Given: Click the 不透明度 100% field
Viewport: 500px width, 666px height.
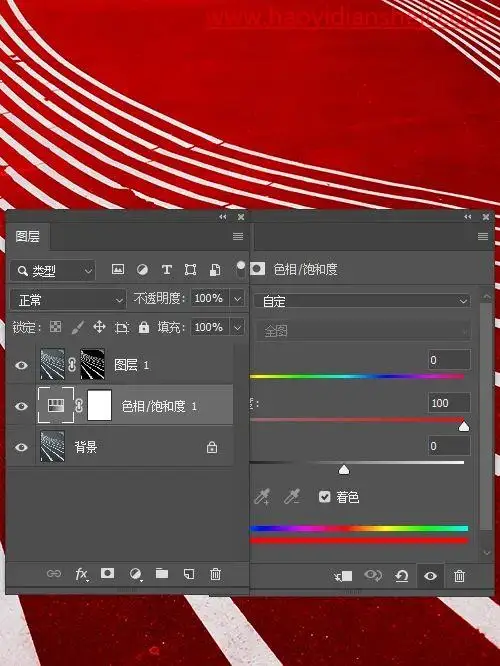Looking at the screenshot, I should (210, 299).
